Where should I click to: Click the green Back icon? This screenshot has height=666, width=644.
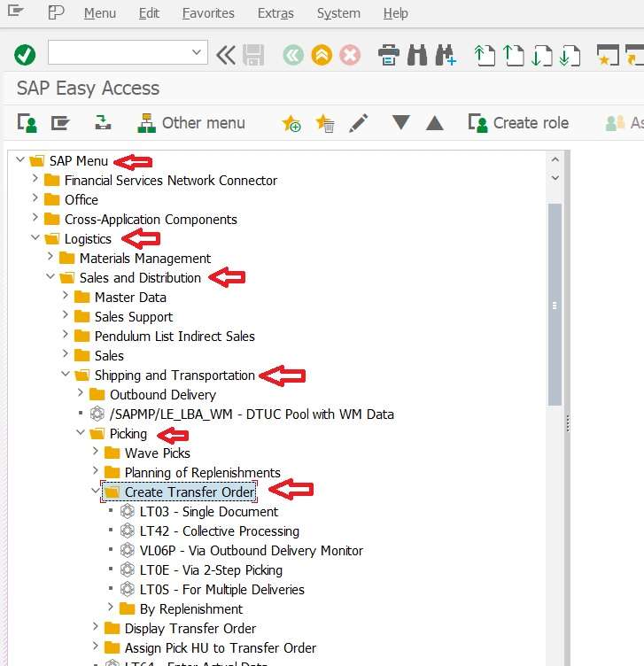[293, 55]
